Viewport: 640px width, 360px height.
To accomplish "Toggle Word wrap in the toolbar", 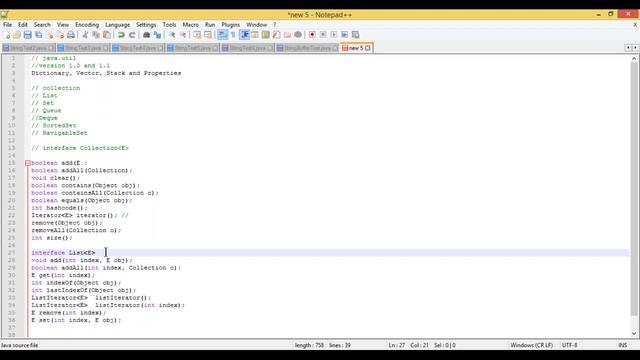I will (x=222, y=35).
